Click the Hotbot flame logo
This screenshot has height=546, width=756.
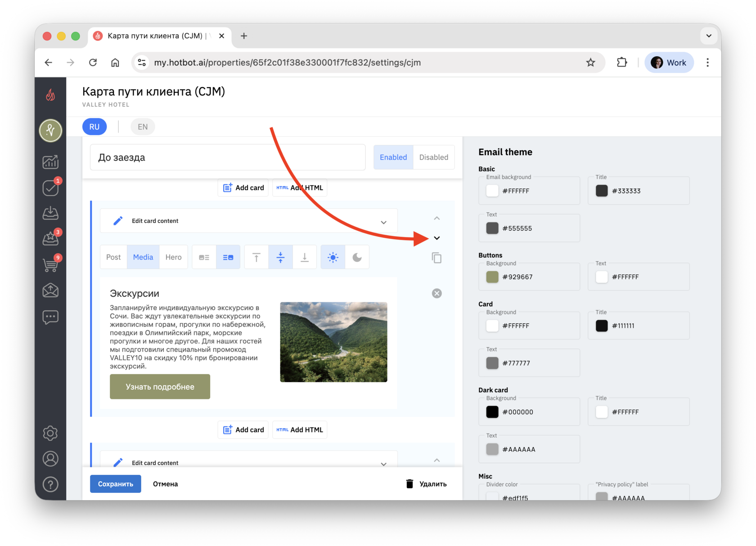(50, 94)
